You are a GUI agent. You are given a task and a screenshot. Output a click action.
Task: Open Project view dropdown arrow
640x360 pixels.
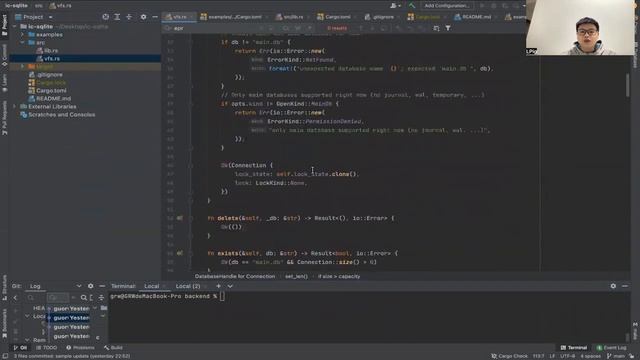(50, 17)
